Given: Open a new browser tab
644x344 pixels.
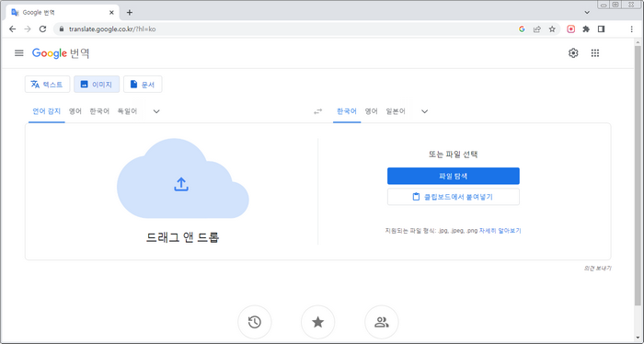Looking at the screenshot, I should 130,12.
